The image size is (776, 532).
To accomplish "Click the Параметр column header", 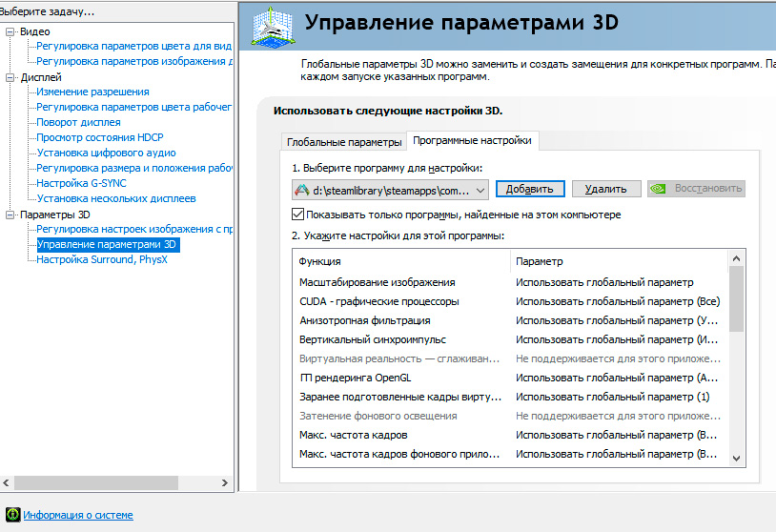I will (x=619, y=261).
